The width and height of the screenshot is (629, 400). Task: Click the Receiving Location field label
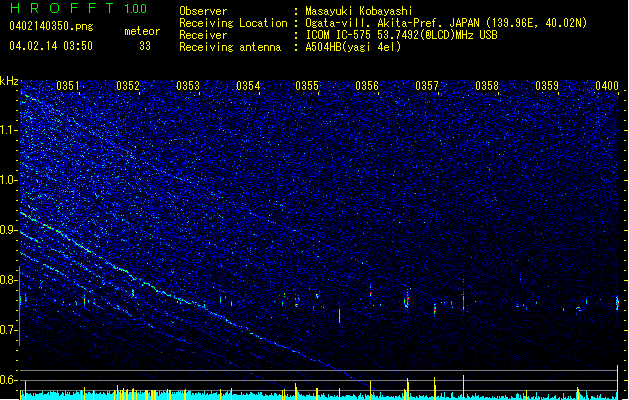click(233, 23)
